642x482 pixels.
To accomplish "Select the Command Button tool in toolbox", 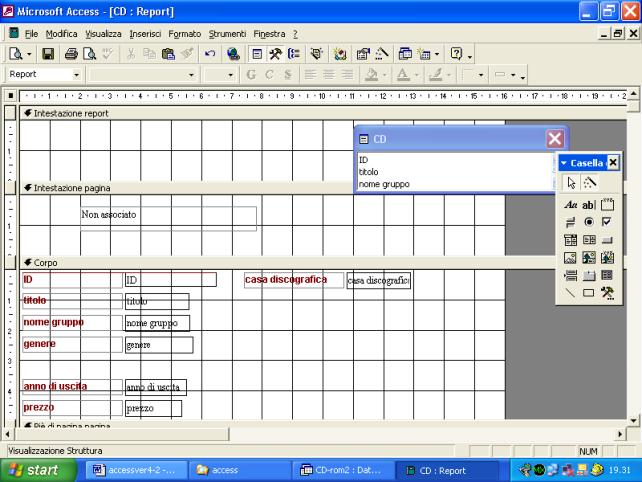I will click(607, 240).
